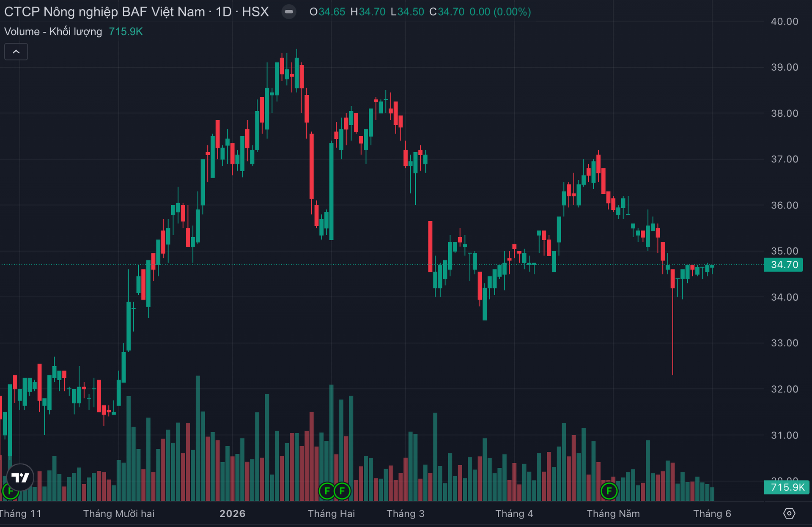Click the open value O34.65

(x=327, y=12)
